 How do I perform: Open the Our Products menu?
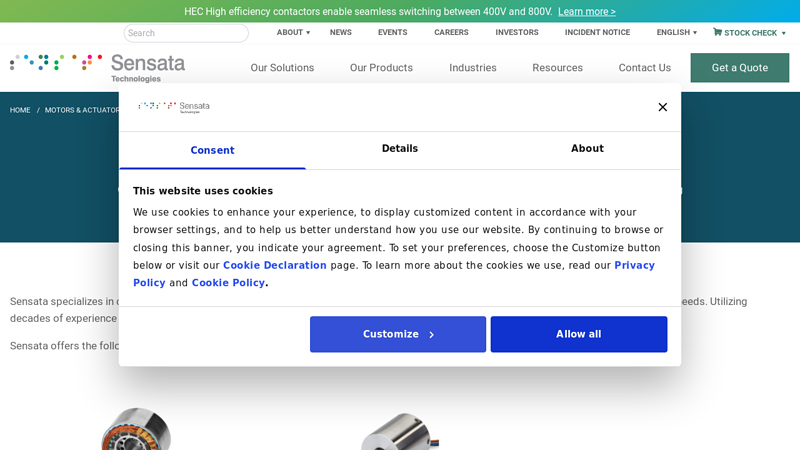[381, 68]
